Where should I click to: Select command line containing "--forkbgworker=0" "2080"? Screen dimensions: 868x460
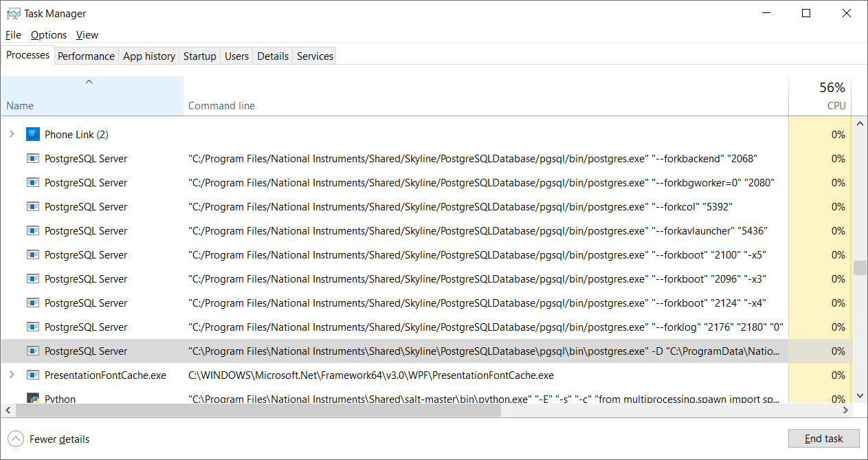pos(482,183)
